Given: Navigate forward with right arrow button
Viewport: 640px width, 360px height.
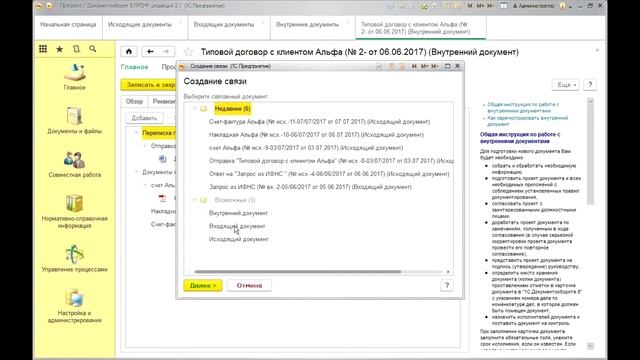Looking at the screenshot, I should 166,51.
